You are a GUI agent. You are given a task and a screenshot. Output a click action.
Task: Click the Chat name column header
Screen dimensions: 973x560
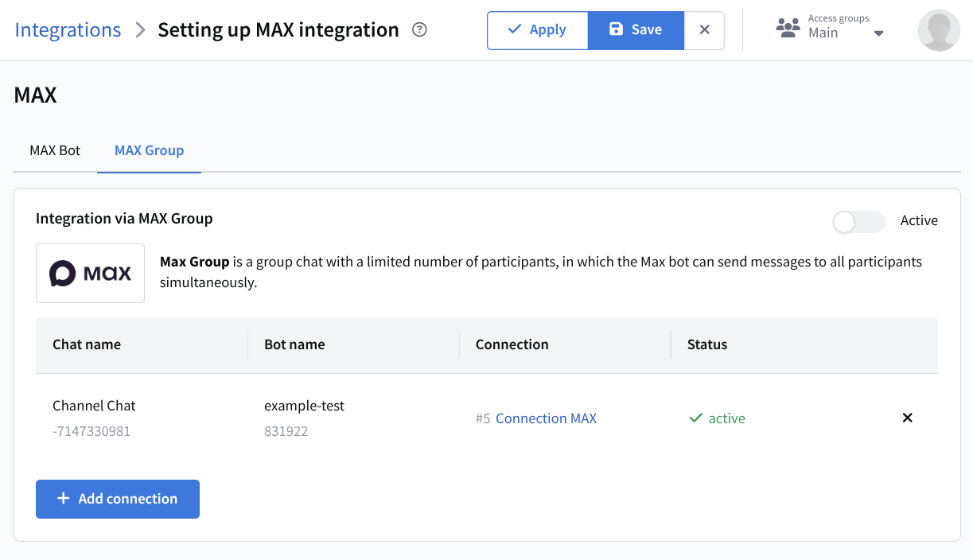tap(87, 344)
